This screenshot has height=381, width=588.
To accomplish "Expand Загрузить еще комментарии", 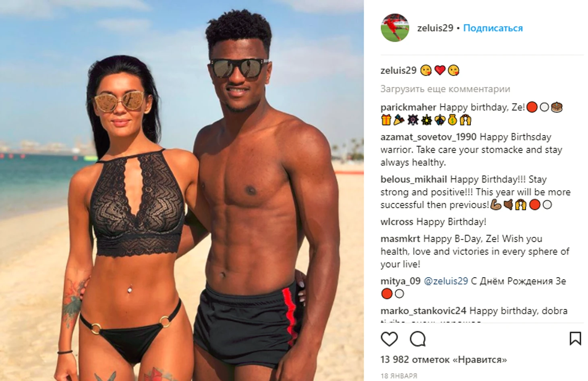I will [445, 89].
